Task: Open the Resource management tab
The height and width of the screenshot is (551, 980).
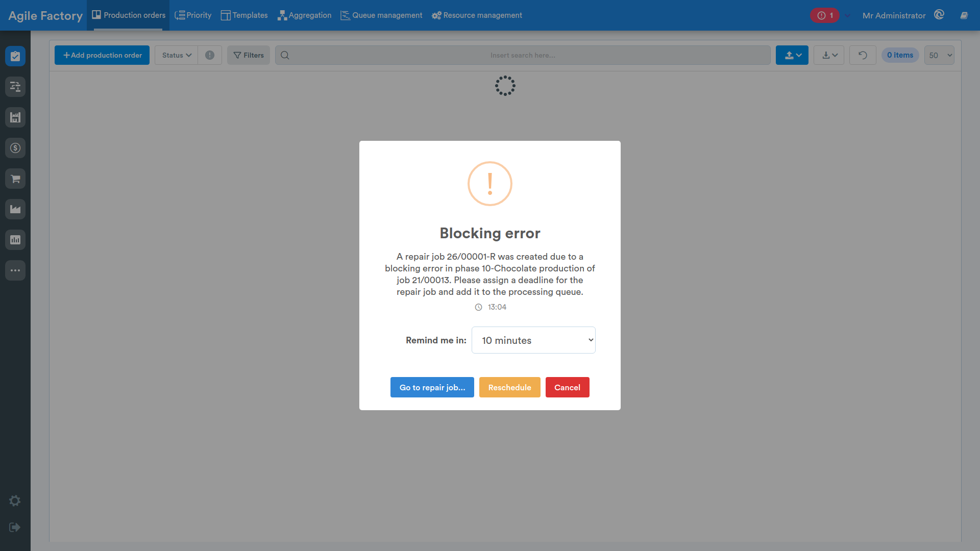Action: tap(477, 15)
